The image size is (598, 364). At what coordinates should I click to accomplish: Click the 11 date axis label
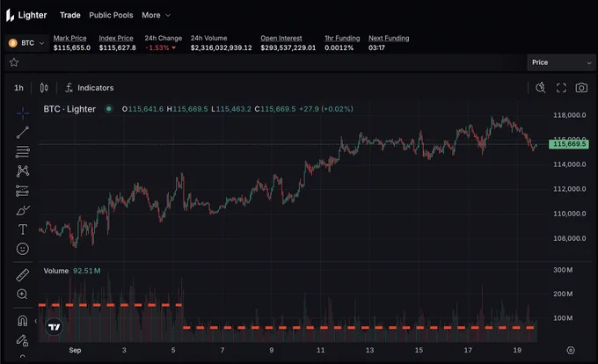tap(320, 350)
